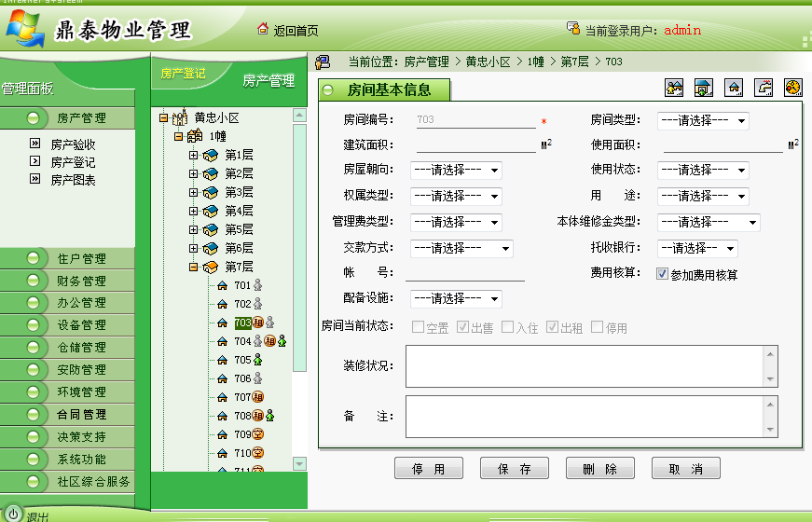Click the 保存 button

click(x=515, y=468)
